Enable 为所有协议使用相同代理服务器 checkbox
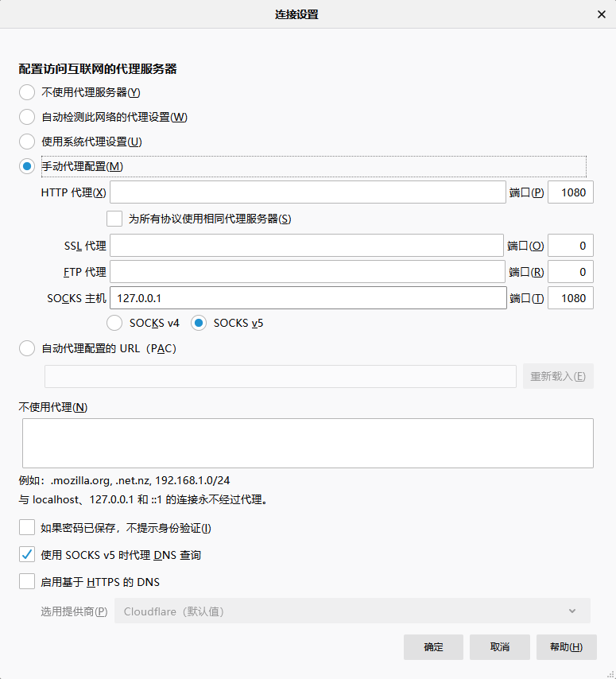 [114, 219]
